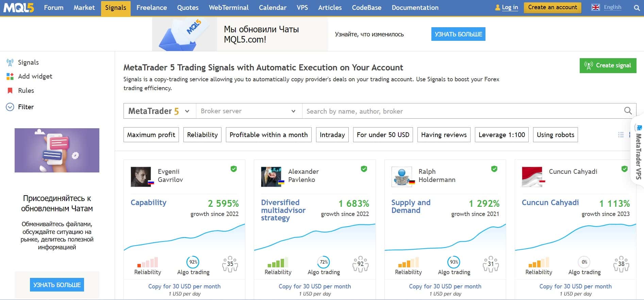Toggle the Having reviews filter
Image resolution: width=644 pixels, height=300 pixels.
click(444, 135)
